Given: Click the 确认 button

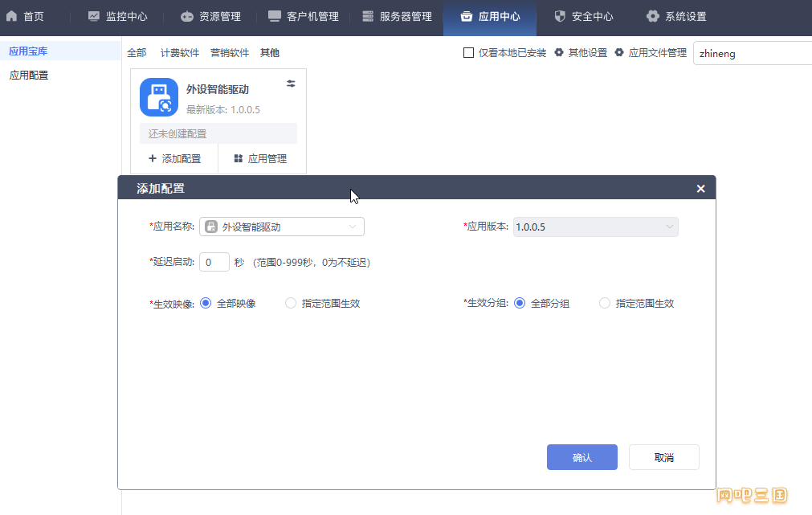Looking at the screenshot, I should [x=582, y=457].
